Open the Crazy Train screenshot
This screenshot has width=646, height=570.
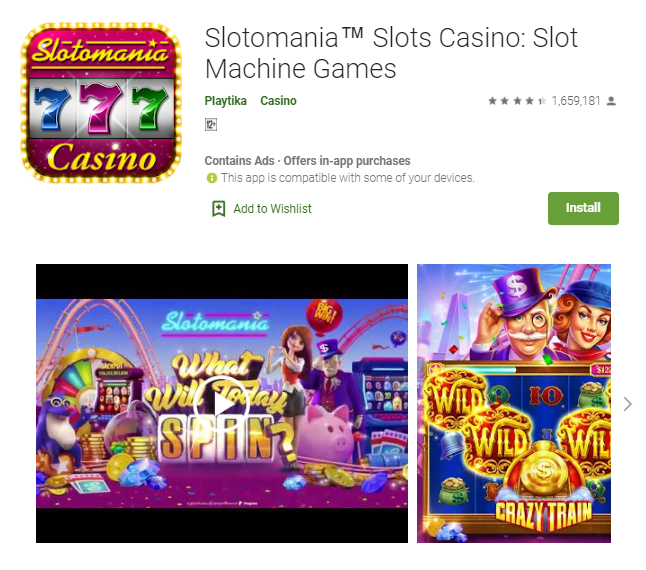pyautogui.click(x=514, y=404)
